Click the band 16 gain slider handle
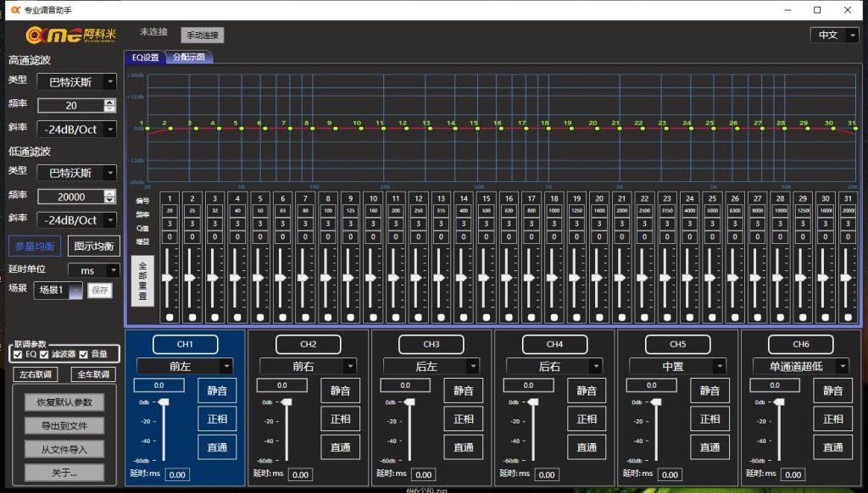 click(x=507, y=278)
